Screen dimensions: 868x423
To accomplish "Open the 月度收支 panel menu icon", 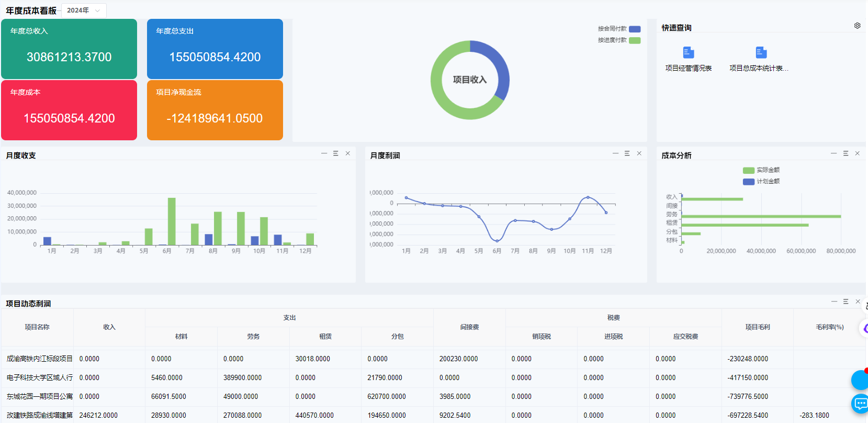I will coord(335,153).
